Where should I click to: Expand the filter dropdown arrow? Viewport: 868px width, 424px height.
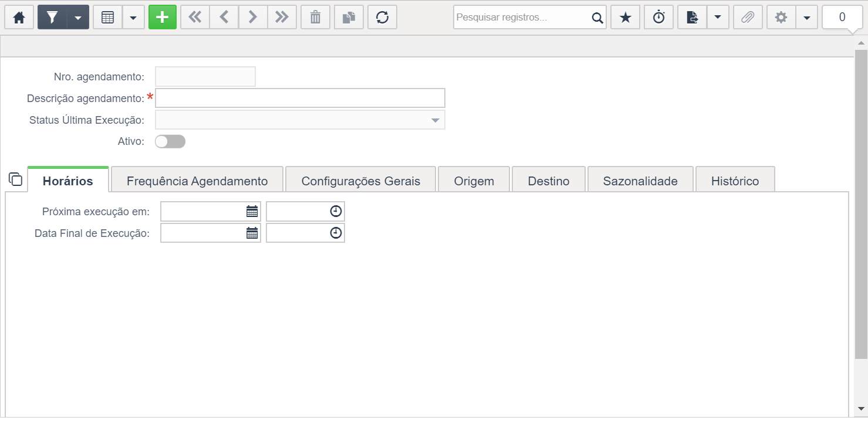tap(78, 18)
